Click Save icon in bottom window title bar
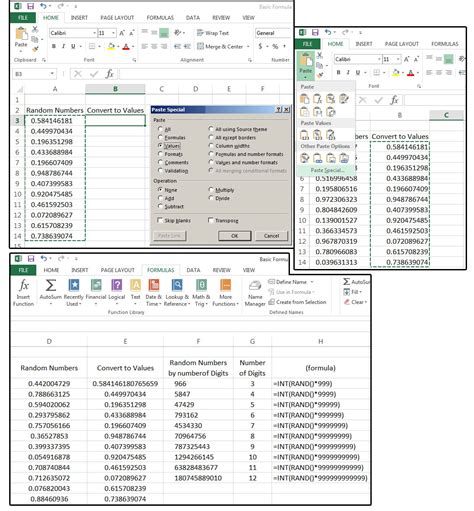Image resolution: width=474 pixels, height=511 pixels. pyautogui.click(x=31, y=258)
